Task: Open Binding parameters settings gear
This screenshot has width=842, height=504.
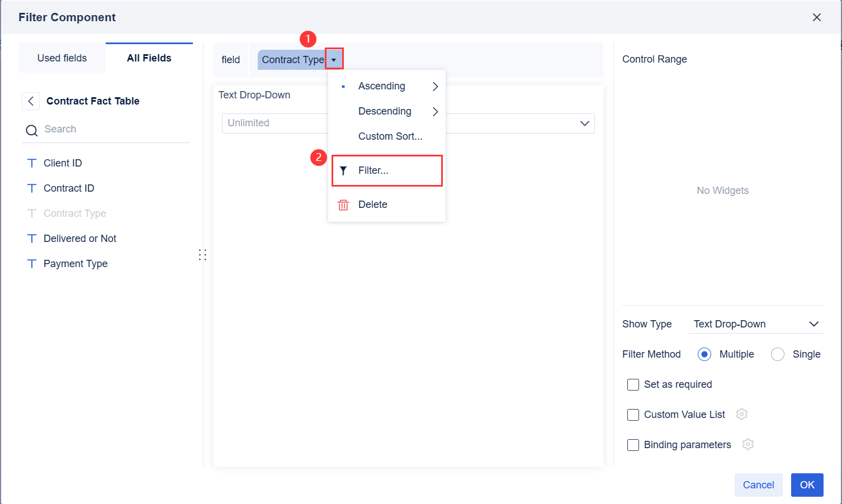Action: pyautogui.click(x=748, y=444)
